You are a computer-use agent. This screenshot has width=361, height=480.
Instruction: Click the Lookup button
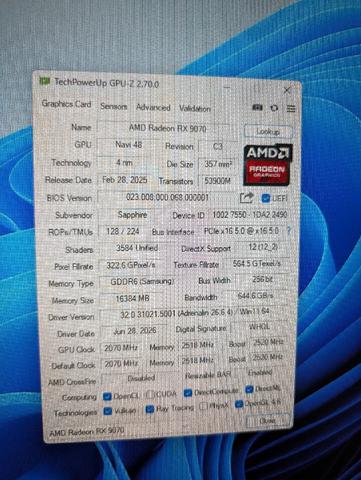pos(268,132)
